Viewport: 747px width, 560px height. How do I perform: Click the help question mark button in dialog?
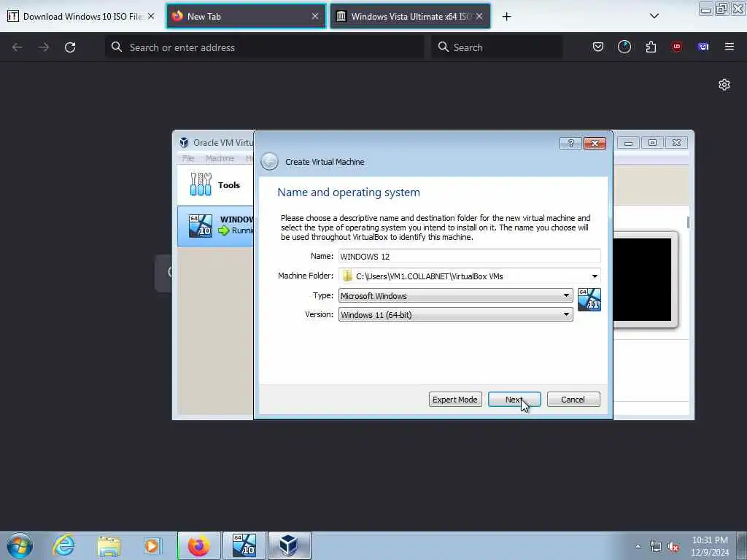[570, 144]
